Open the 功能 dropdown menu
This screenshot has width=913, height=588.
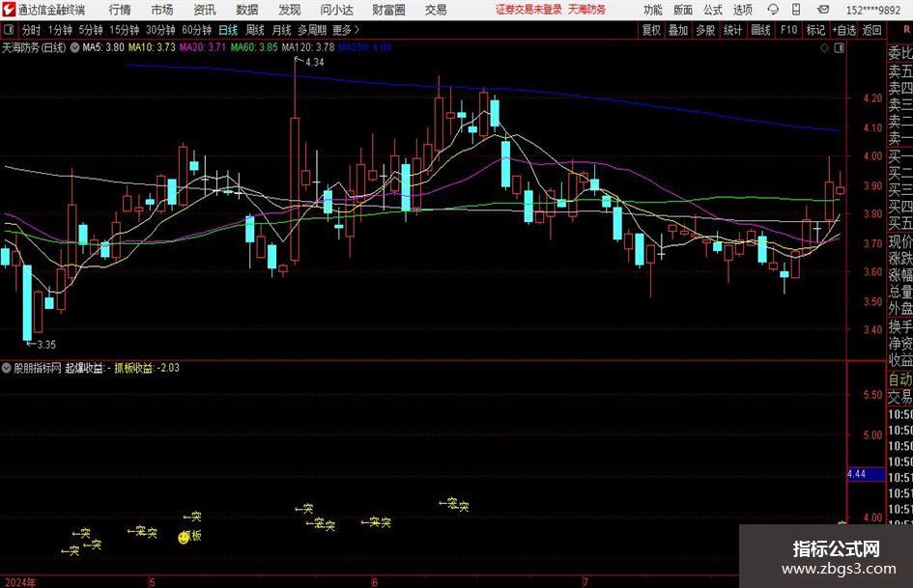pos(653,10)
